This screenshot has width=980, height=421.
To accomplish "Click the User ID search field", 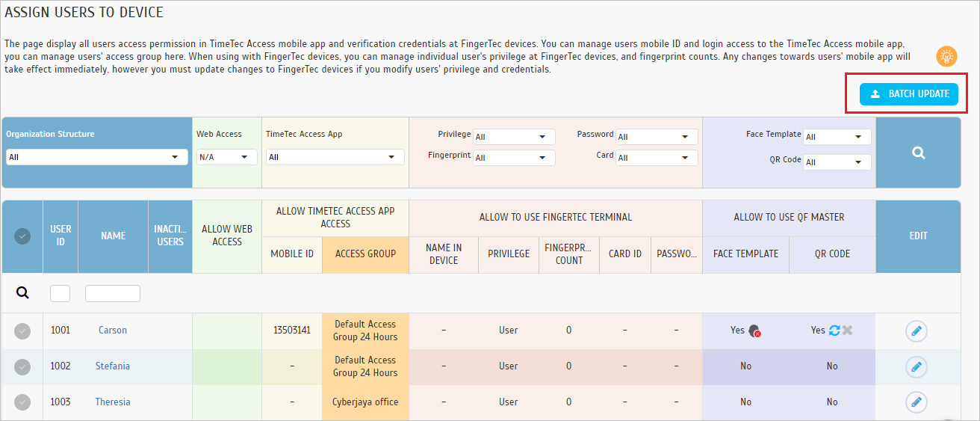I will 60,293.
